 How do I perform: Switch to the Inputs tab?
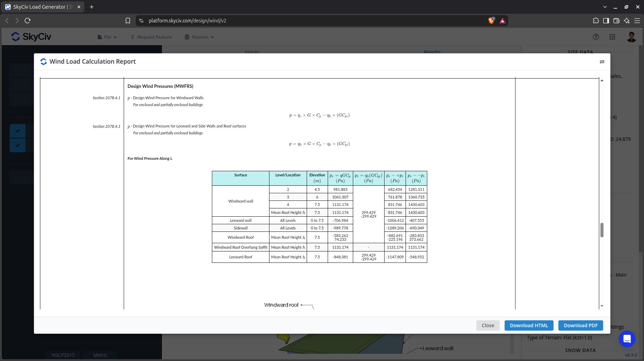point(252,52)
